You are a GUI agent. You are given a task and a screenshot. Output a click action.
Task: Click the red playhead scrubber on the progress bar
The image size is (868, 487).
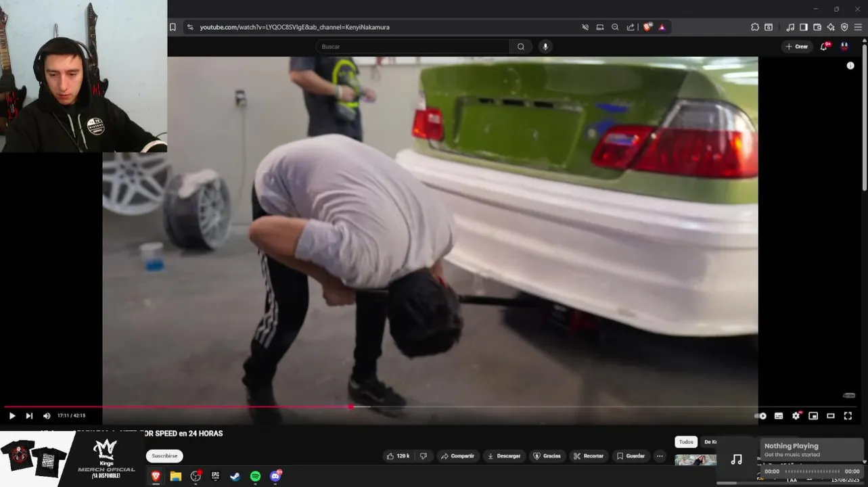[350, 407]
